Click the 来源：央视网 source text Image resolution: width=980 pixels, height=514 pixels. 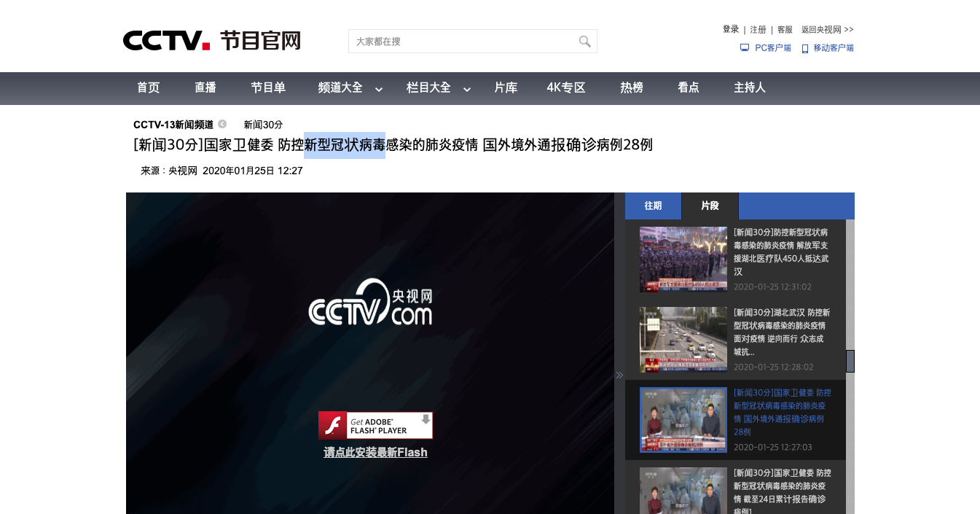point(169,171)
